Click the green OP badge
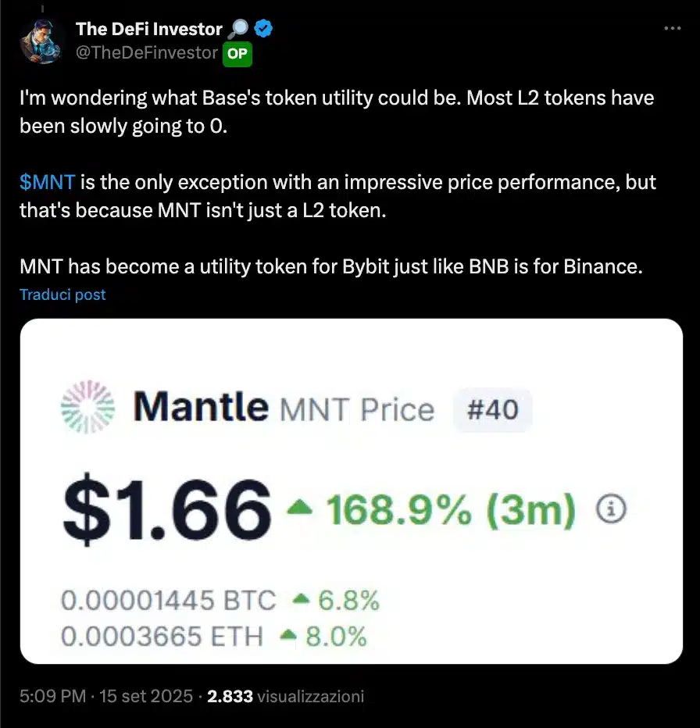The width and height of the screenshot is (700, 728). tap(237, 53)
